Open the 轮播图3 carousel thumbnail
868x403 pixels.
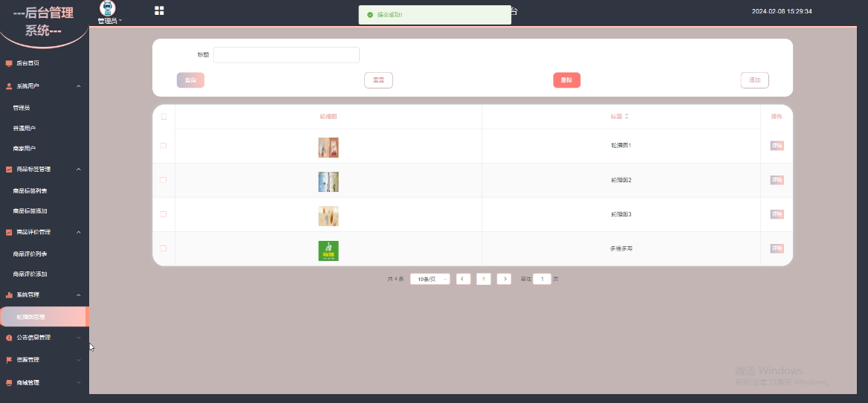pyautogui.click(x=328, y=216)
